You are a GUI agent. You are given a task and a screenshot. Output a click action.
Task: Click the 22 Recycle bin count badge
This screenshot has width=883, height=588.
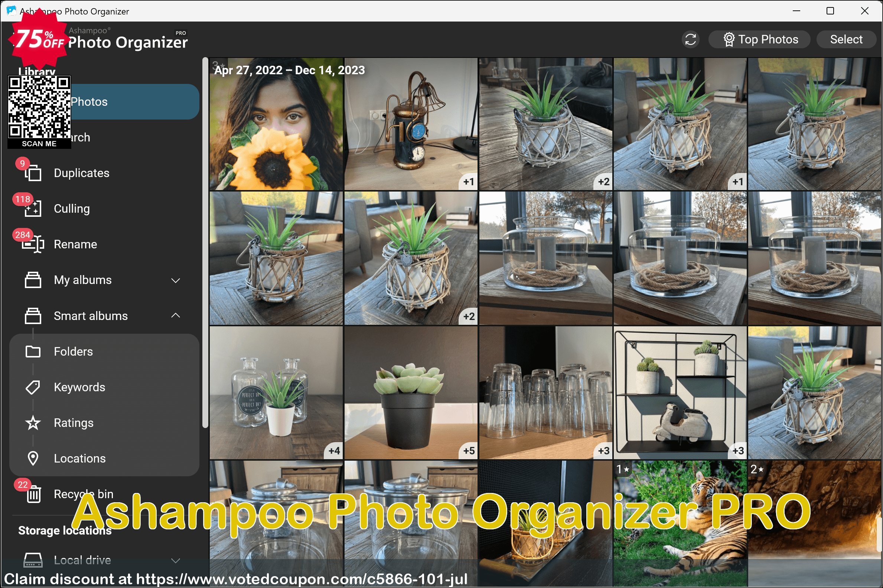[x=23, y=484]
